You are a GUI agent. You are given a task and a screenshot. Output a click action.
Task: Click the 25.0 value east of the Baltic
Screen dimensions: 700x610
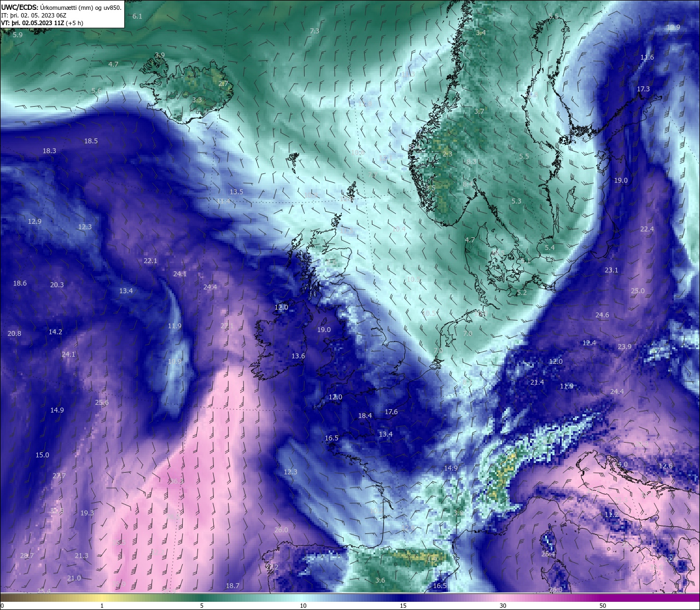638,291
